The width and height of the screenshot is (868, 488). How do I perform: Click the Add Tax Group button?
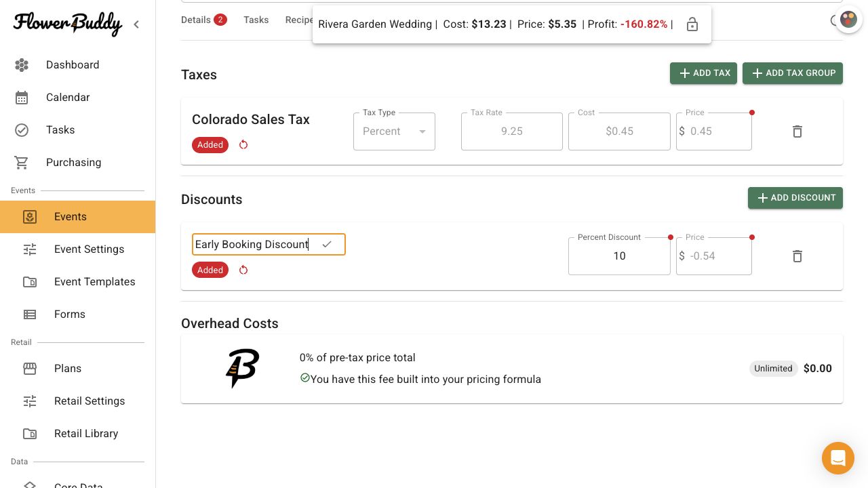793,73
